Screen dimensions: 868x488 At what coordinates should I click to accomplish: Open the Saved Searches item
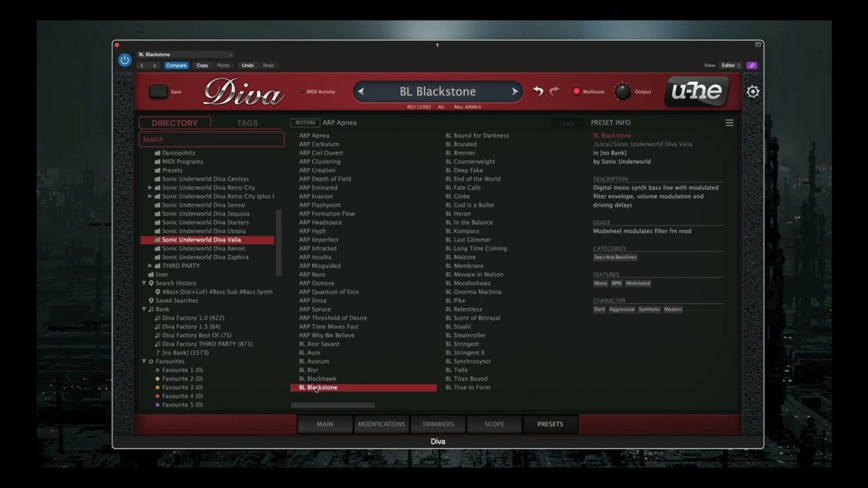pos(177,300)
